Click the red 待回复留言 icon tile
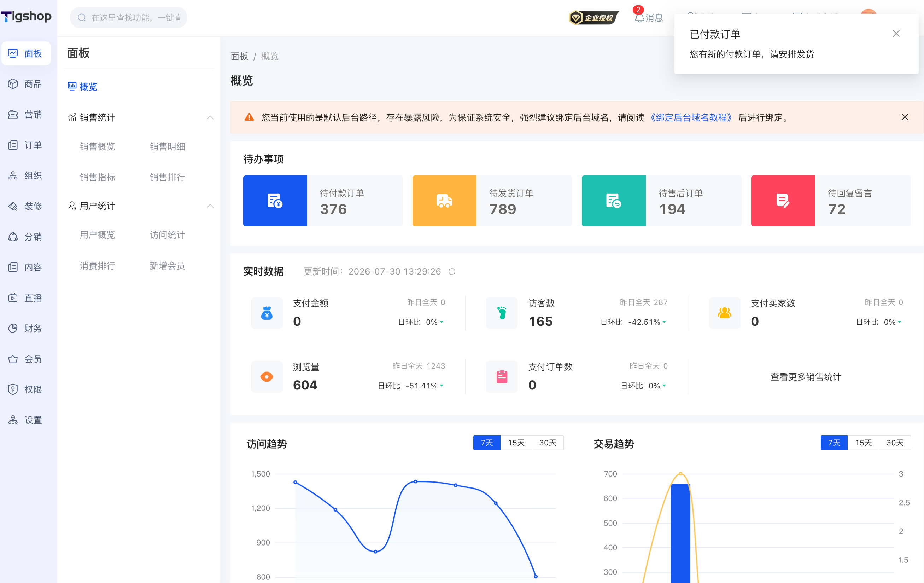The image size is (924, 583). (783, 201)
